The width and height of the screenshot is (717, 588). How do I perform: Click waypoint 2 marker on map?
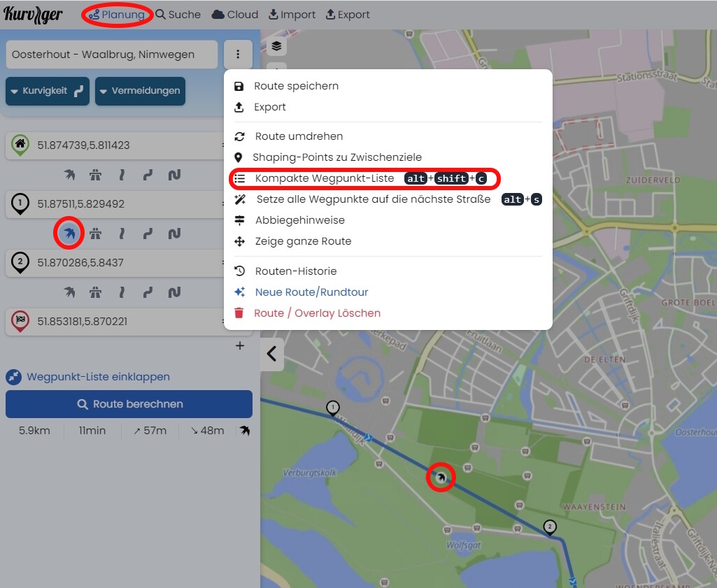point(550,526)
